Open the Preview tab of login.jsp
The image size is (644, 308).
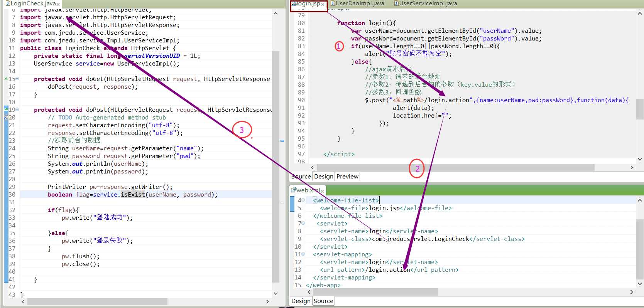click(347, 177)
